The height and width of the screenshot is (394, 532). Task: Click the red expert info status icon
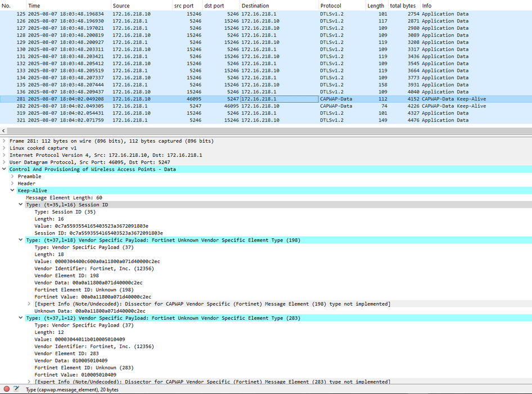click(6, 389)
